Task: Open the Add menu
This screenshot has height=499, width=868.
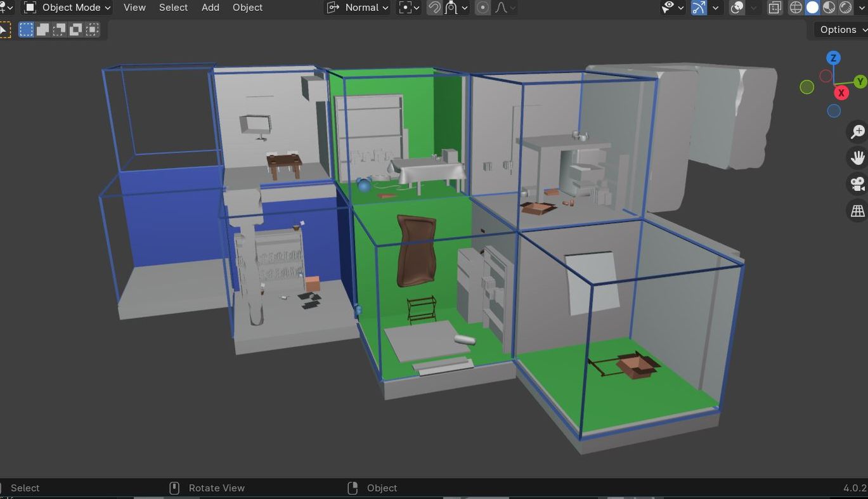Action: point(210,8)
